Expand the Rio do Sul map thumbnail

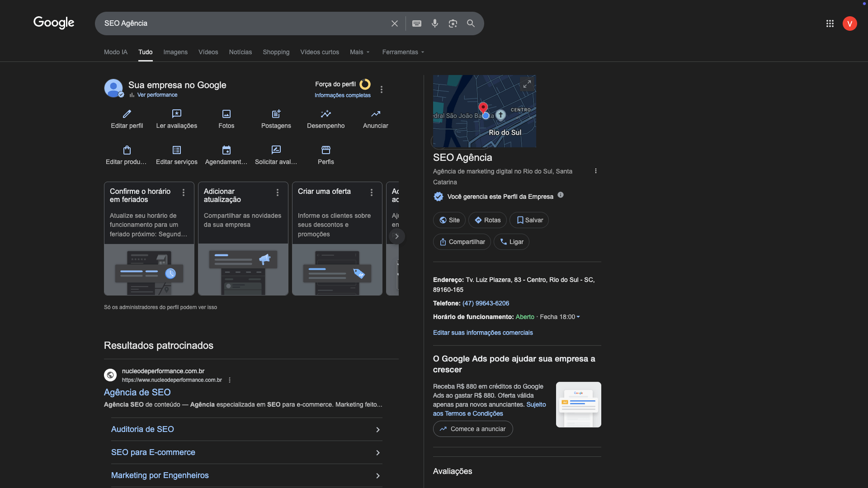click(x=527, y=84)
